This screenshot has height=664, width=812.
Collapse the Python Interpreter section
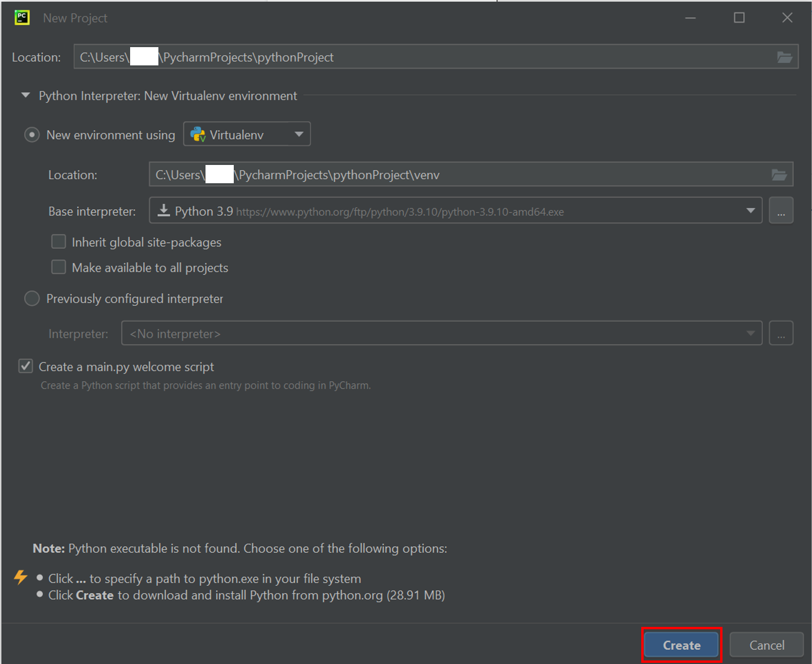tap(25, 95)
